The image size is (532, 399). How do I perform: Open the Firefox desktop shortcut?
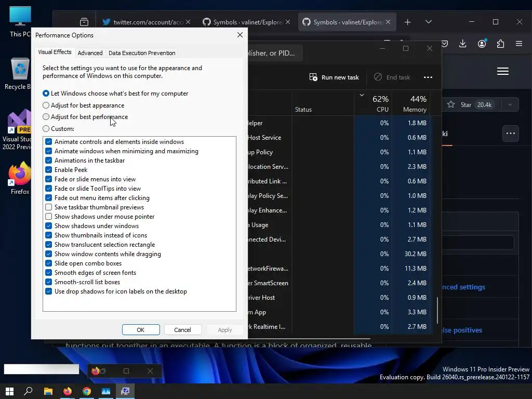[x=20, y=179]
